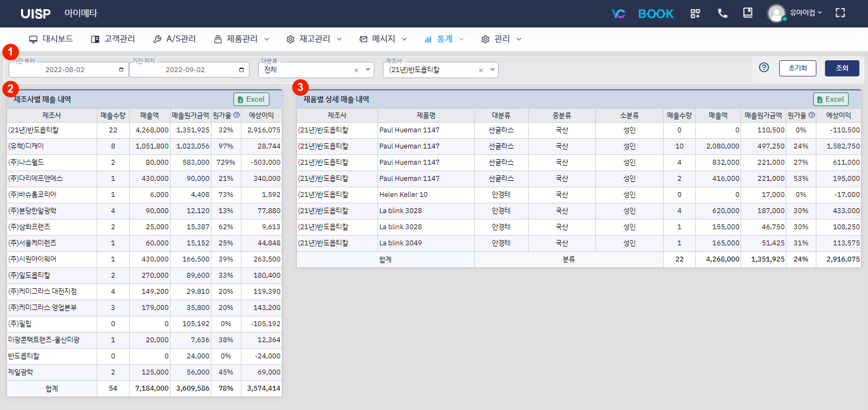Open the 제조사 dropdown arrow
Screen dimensions: 868x410
click(x=493, y=70)
